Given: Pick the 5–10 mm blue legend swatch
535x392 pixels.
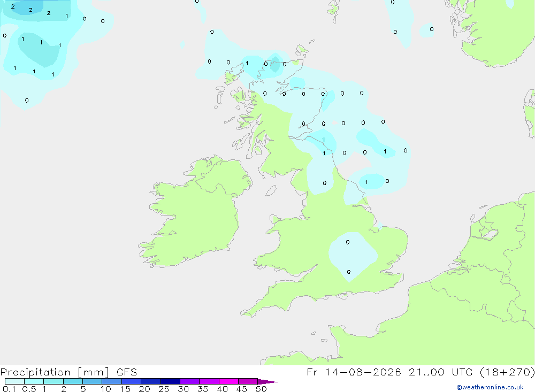Looking at the screenshot, I should [x=93, y=381].
